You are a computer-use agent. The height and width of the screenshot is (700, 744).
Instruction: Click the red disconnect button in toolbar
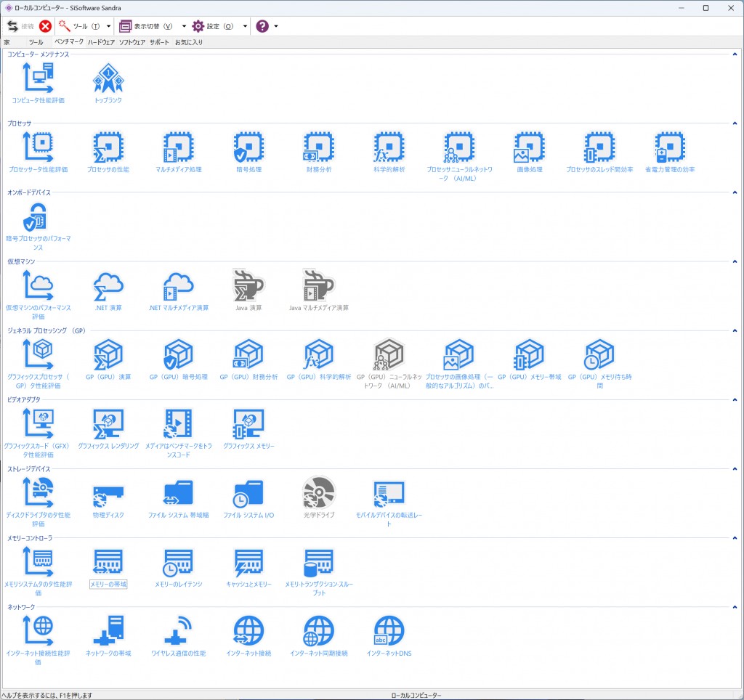pyautogui.click(x=45, y=26)
